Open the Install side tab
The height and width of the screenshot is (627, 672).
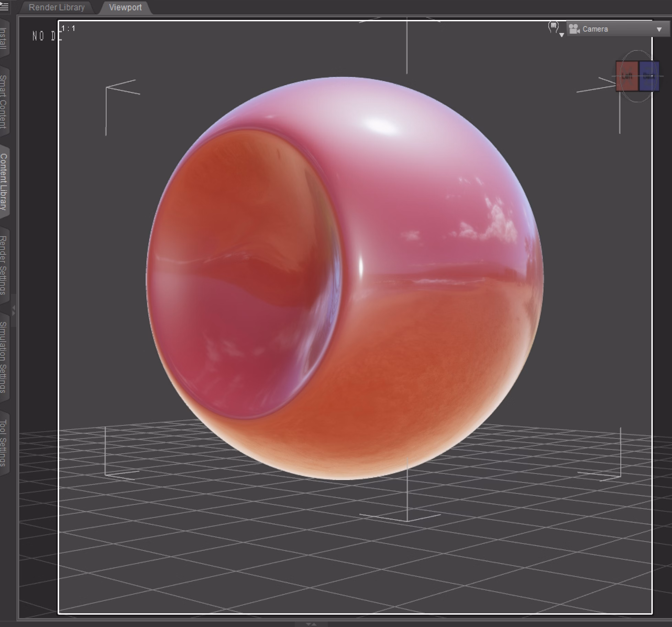click(3, 38)
